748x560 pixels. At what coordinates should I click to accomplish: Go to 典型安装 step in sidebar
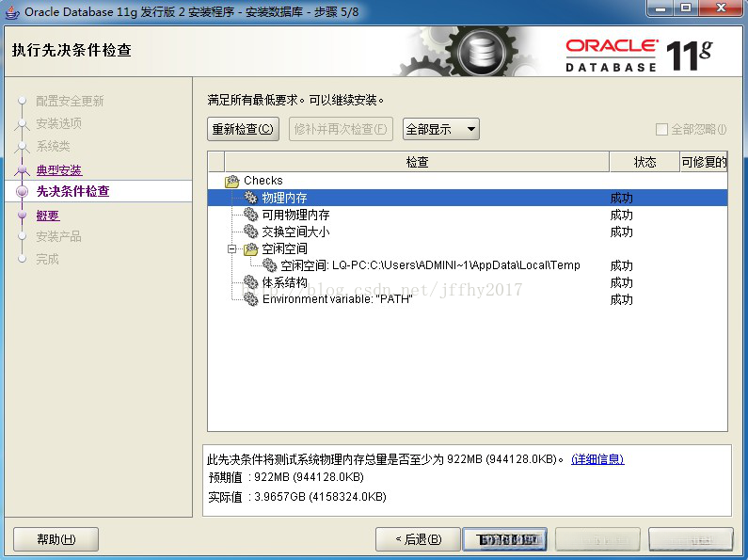pyautogui.click(x=59, y=169)
